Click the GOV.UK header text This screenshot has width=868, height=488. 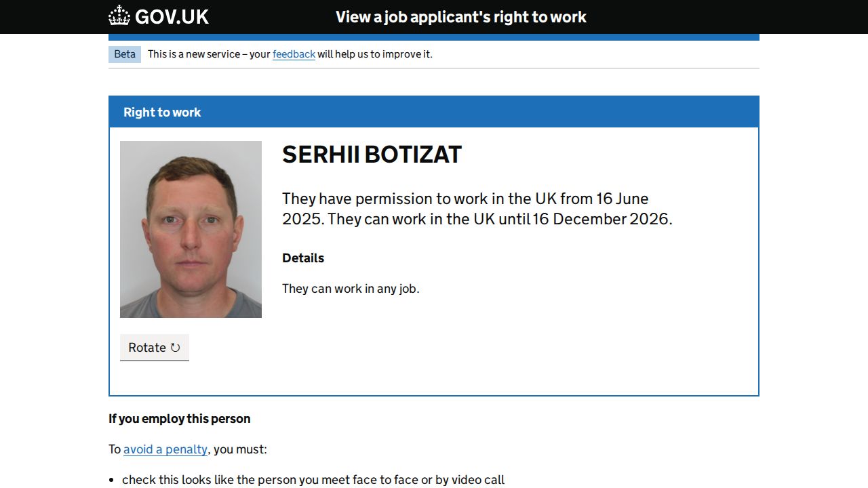pyautogui.click(x=172, y=16)
